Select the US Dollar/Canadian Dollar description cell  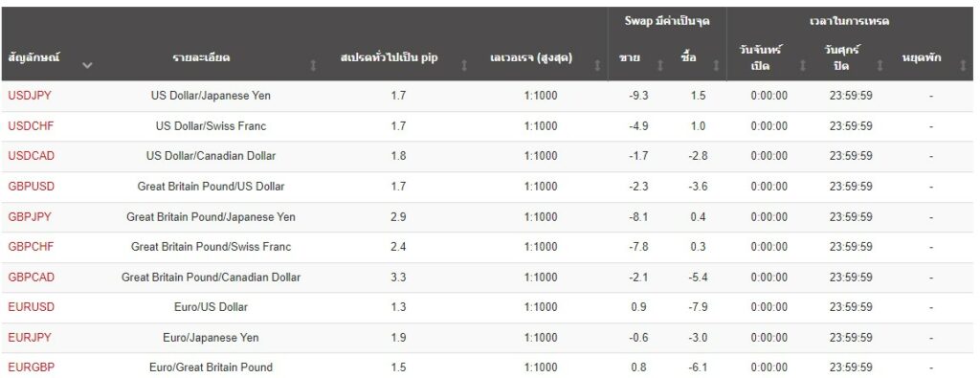(x=211, y=156)
